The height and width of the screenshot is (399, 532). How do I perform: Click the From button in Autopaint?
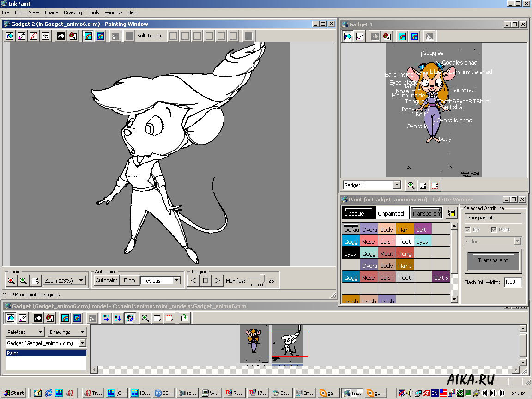129,281
